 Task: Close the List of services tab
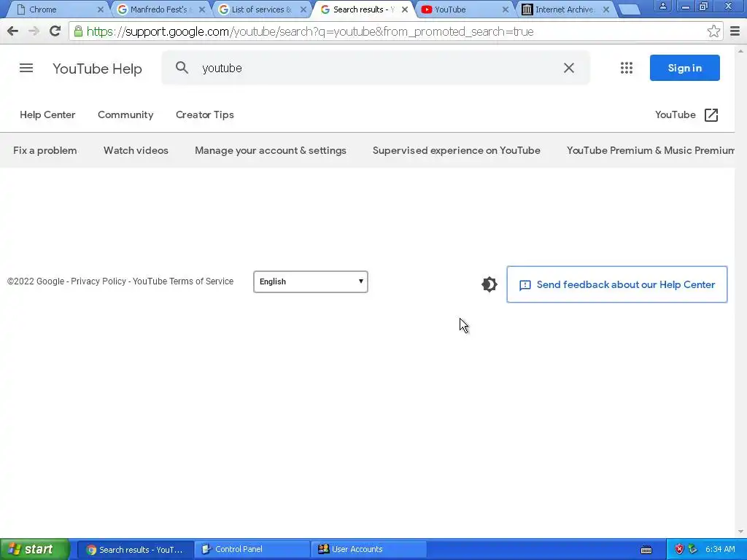tap(303, 9)
